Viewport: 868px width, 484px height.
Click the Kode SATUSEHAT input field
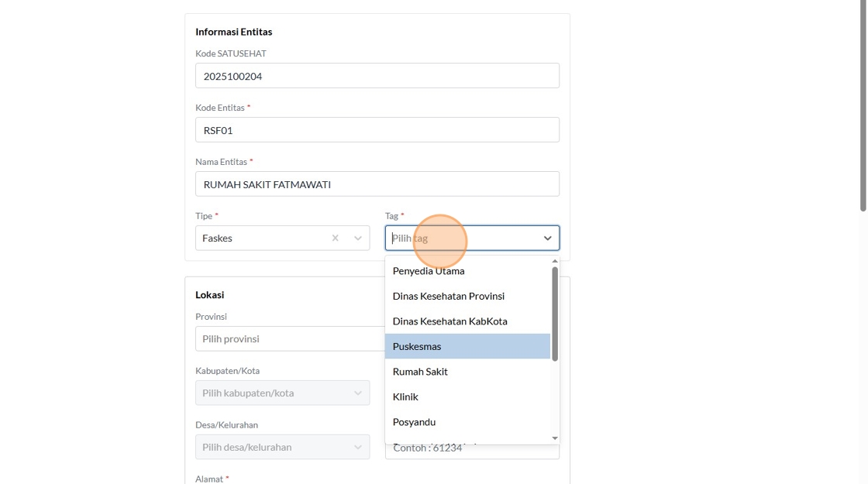point(377,76)
